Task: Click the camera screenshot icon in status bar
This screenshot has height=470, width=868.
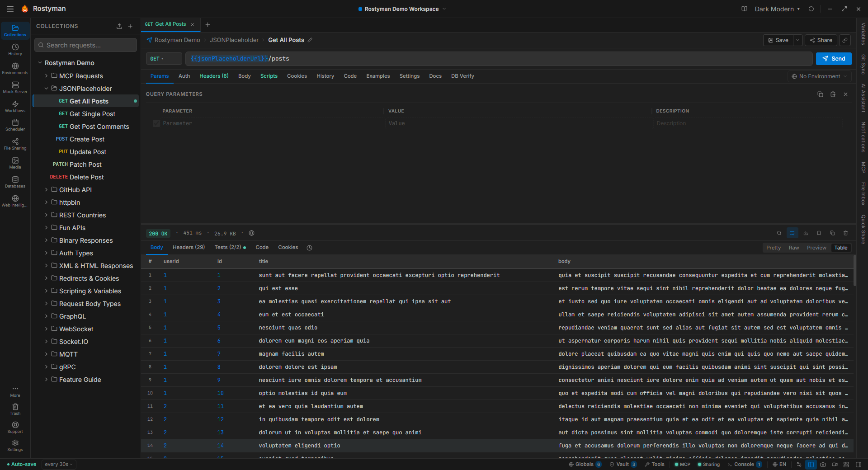Action: (823, 464)
